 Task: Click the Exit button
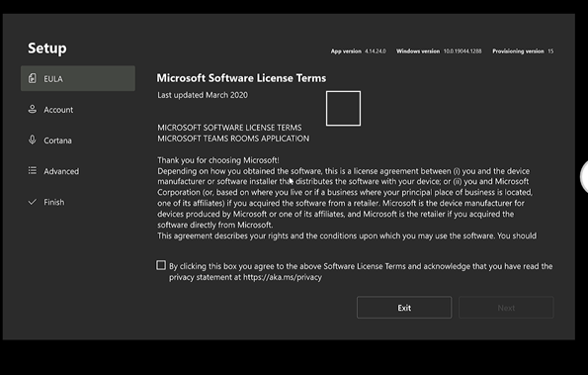tap(404, 308)
